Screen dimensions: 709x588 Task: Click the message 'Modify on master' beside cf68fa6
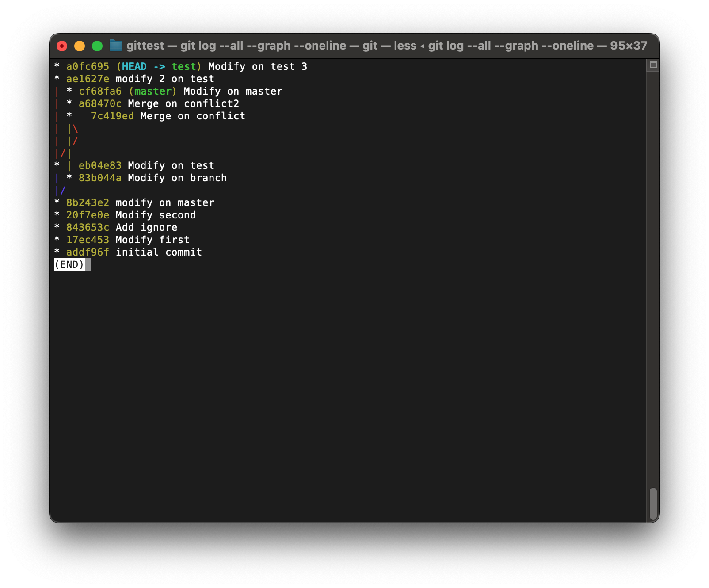[x=233, y=92]
